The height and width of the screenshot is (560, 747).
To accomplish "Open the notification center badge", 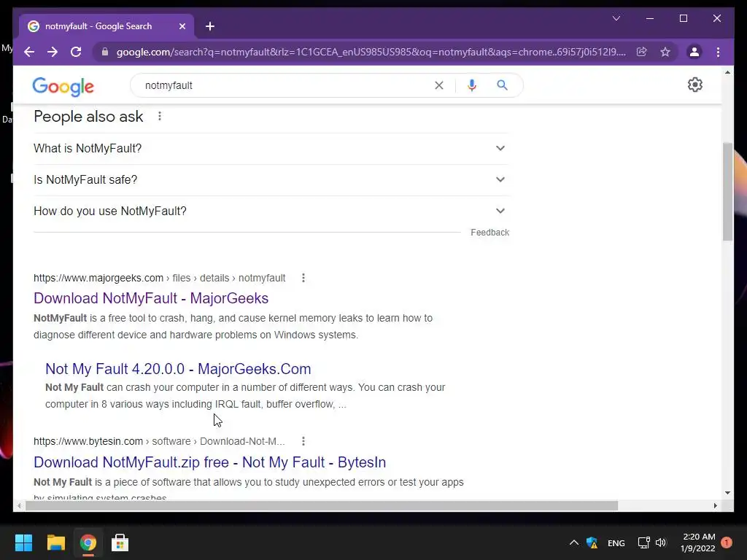I will point(727,542).
